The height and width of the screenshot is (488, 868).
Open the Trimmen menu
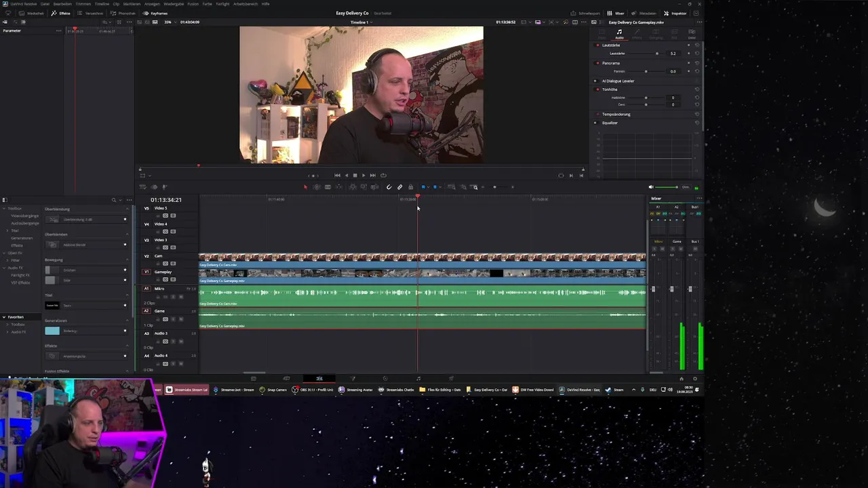83,3
